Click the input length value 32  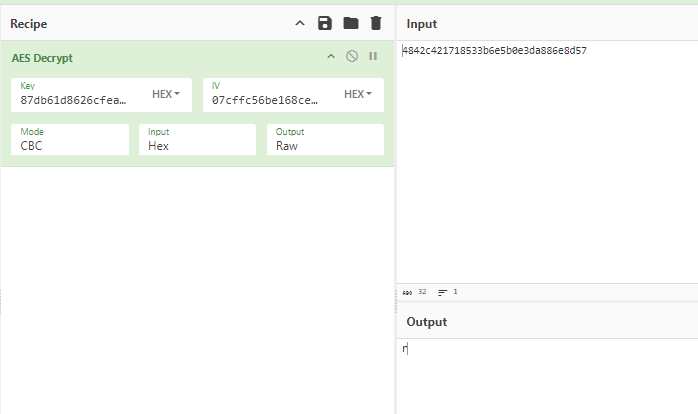tap(422, 292)
